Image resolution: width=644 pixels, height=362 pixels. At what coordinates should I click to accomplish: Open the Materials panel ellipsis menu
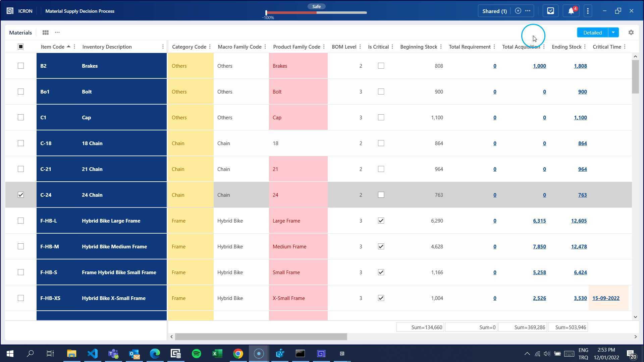[57, 33]
